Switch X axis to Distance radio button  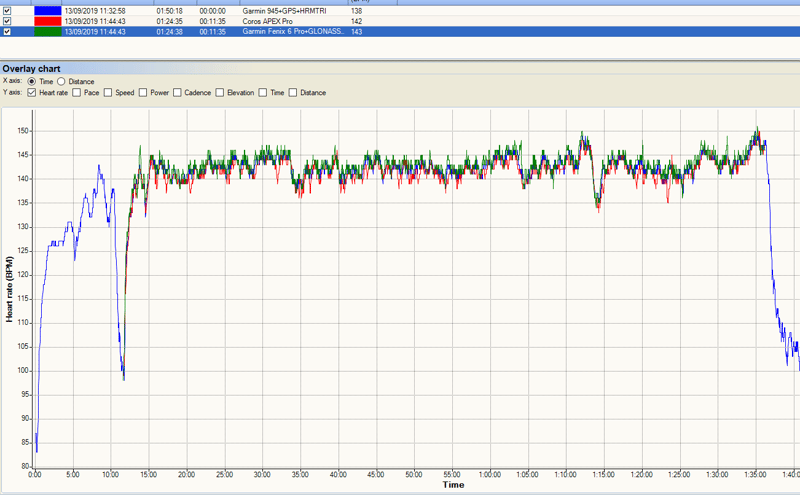pyautogui.click(x=62, y=81)
